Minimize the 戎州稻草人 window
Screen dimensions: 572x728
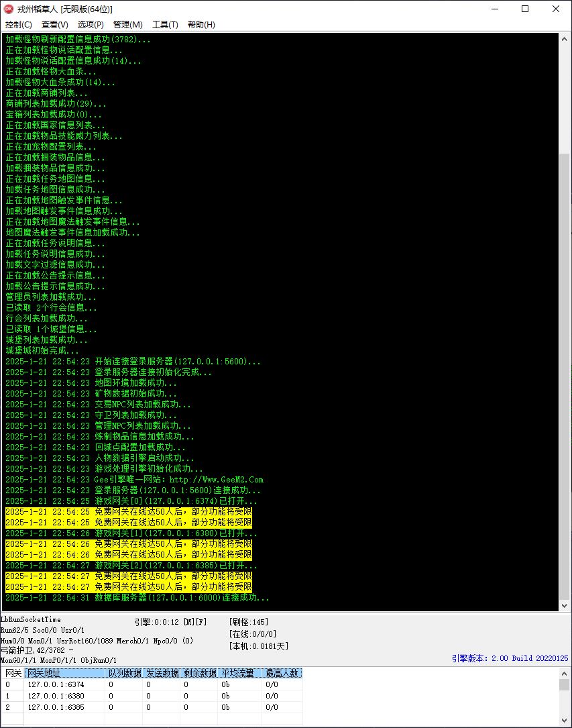click(495, 9)
